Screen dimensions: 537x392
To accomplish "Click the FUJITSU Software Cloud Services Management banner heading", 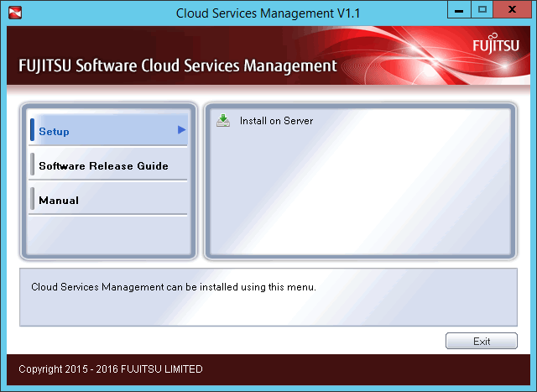I will pos(178,65).
